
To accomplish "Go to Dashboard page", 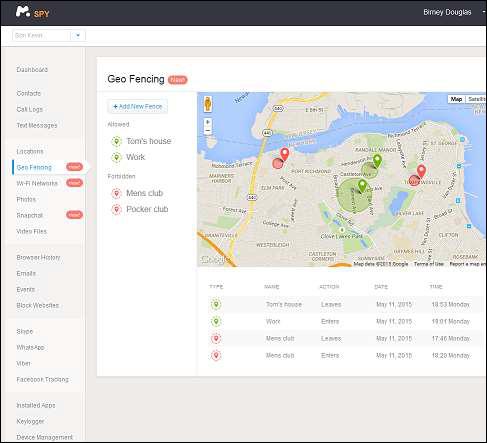I will (x=32, y=69).
